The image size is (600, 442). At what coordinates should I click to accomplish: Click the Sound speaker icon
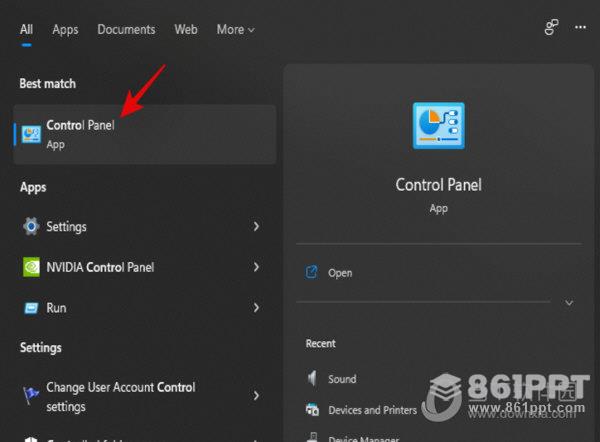312,378
